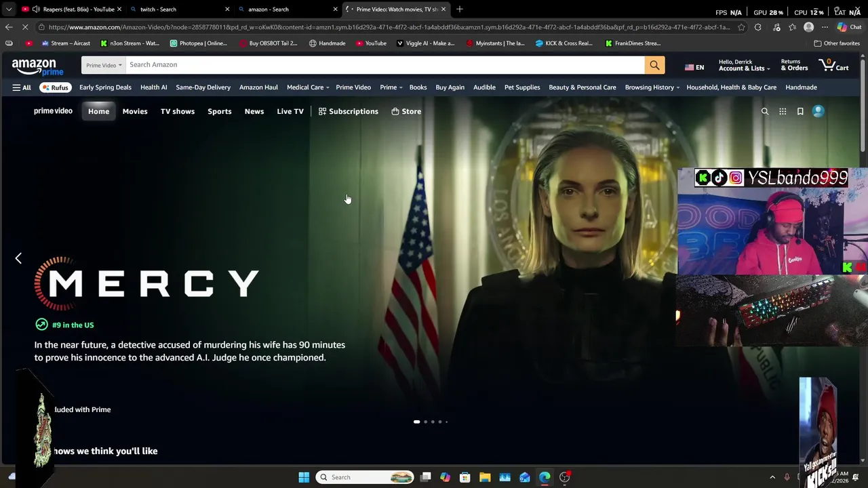The height and width of the screenshot is (488, 868).
Task: Open the Handmade link in Amazon nav
Action: [x=801, y=87]
